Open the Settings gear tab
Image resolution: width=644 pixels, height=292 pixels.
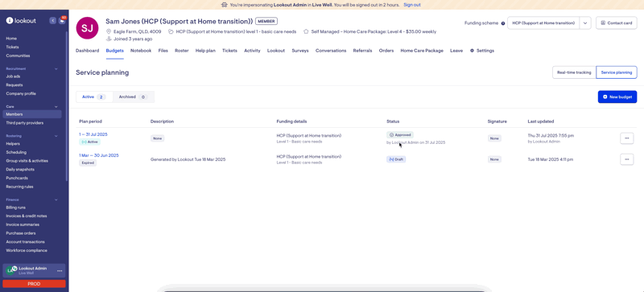pos(482,51)
